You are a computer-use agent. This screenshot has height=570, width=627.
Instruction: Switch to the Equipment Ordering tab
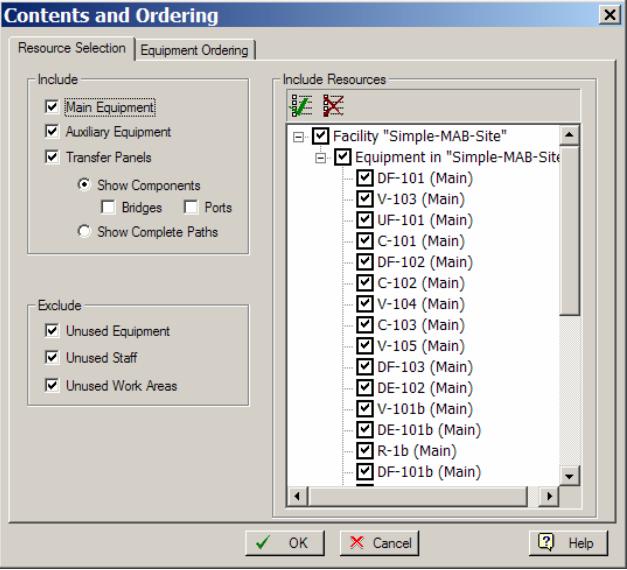(196, 50)
